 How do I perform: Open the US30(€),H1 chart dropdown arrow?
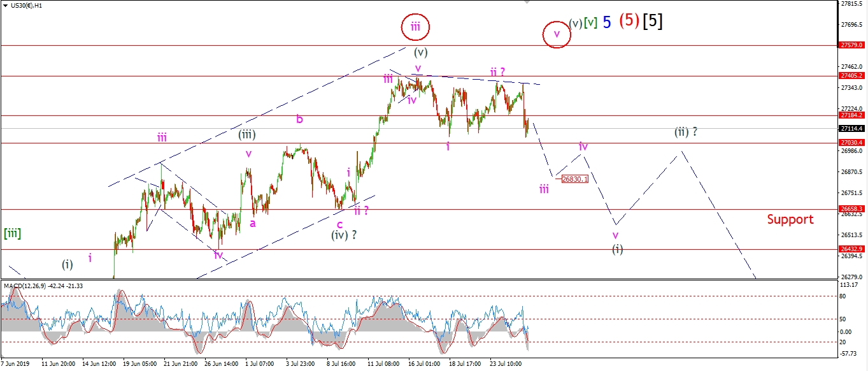[x=5, y=5]
